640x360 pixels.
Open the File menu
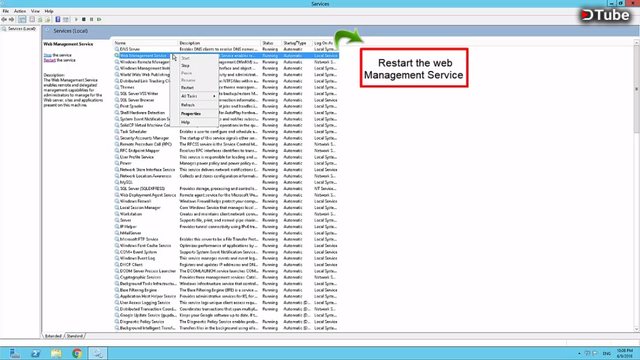click(5, 11)
